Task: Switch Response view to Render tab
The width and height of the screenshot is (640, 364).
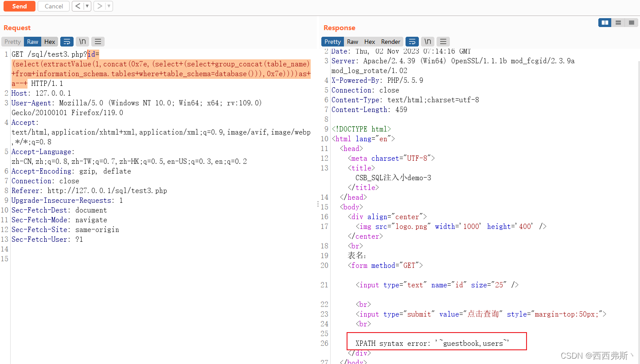Action: click(390, 42)
